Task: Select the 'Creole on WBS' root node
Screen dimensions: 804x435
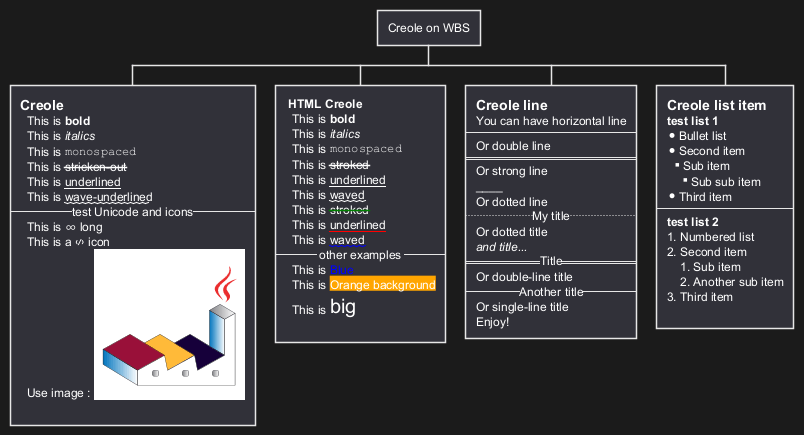Action: (429, 28)
